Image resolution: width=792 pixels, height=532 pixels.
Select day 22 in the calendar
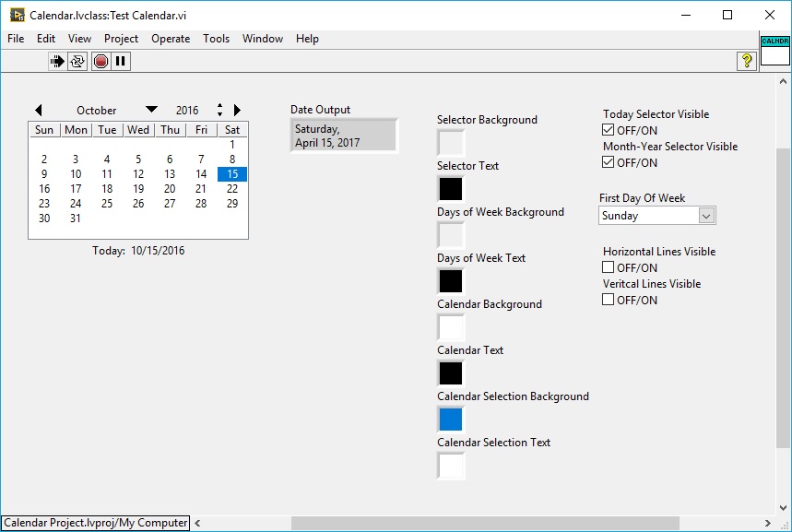[x=232, y=189]
